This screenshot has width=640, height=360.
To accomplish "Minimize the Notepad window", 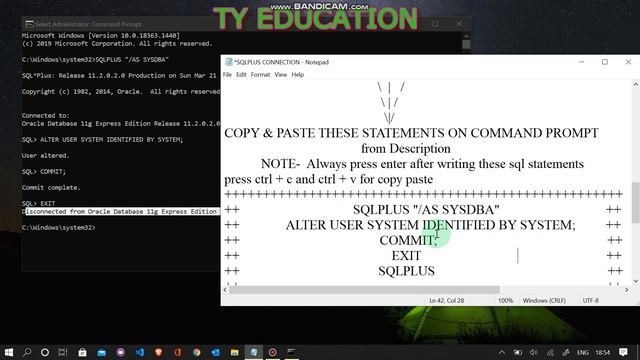I will tap(582, 62).
